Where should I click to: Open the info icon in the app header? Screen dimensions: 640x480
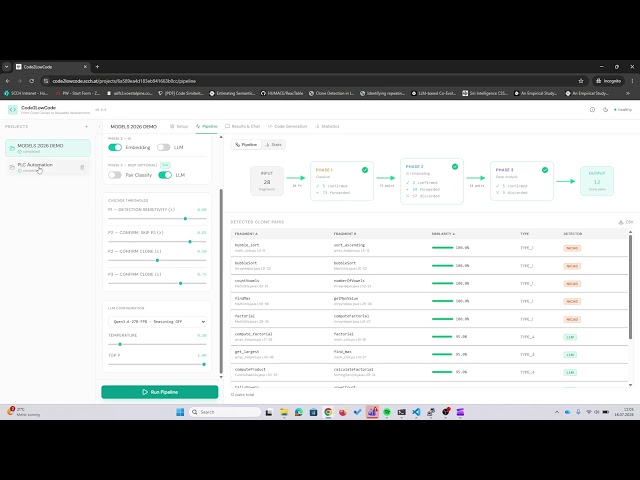592,109
